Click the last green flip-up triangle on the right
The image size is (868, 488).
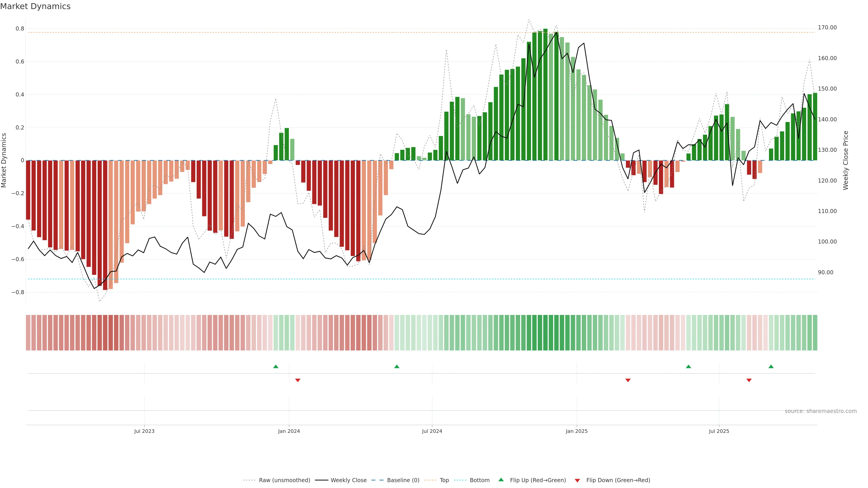tap(771, 366)
